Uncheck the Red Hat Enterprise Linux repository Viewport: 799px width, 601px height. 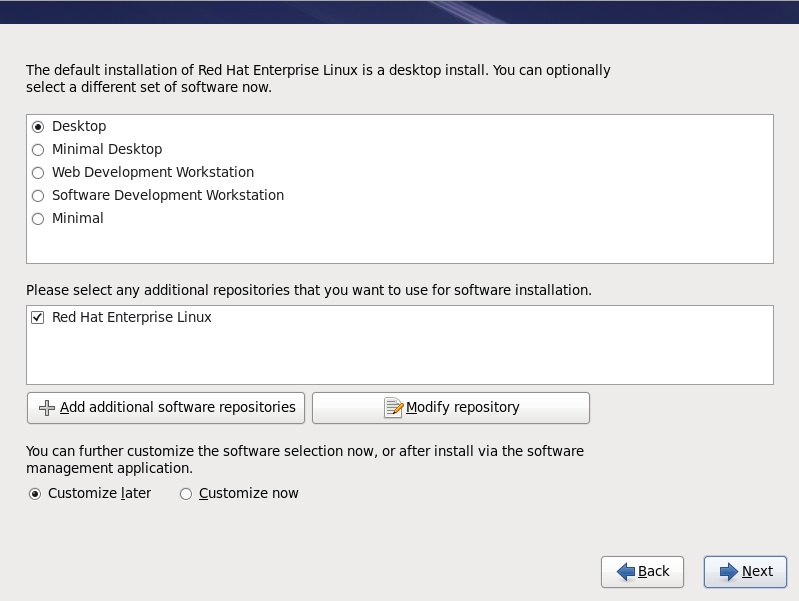tap(38, 318)
